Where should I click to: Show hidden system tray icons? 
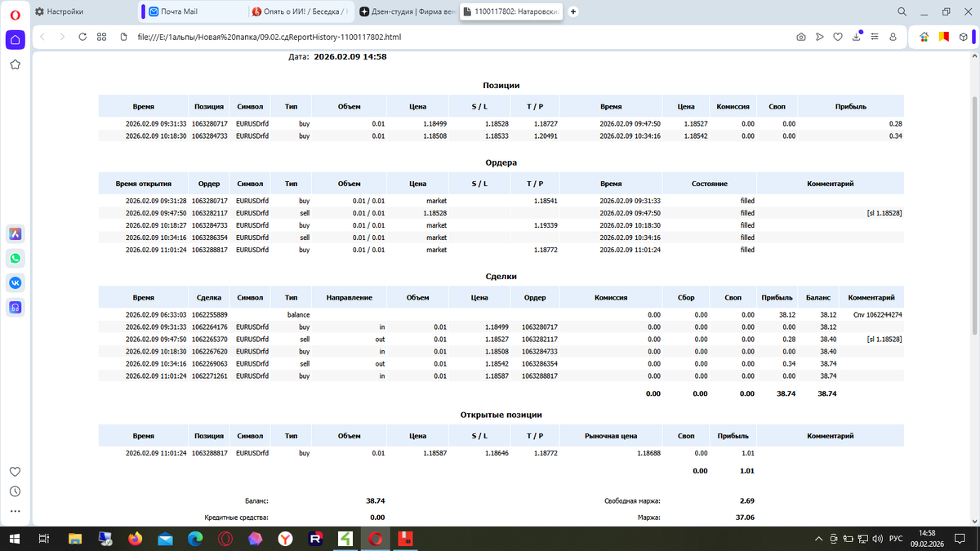[819, 538]
